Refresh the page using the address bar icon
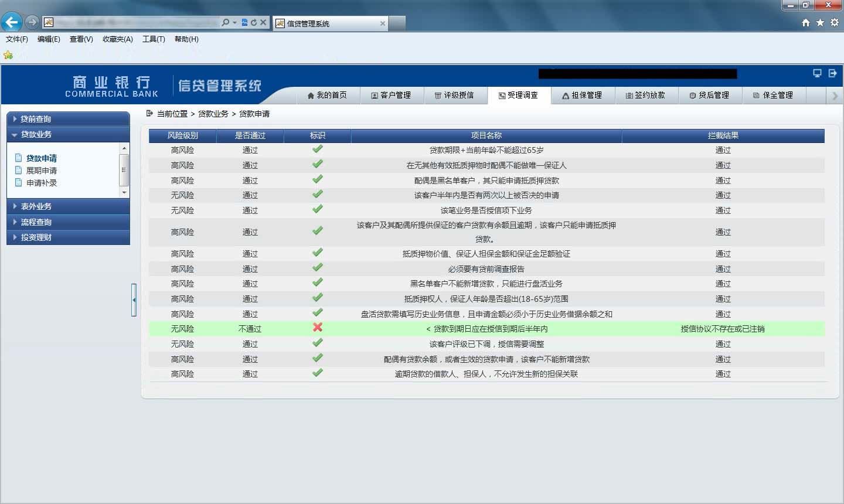The image size is (844, 504). tap(254, 22)
